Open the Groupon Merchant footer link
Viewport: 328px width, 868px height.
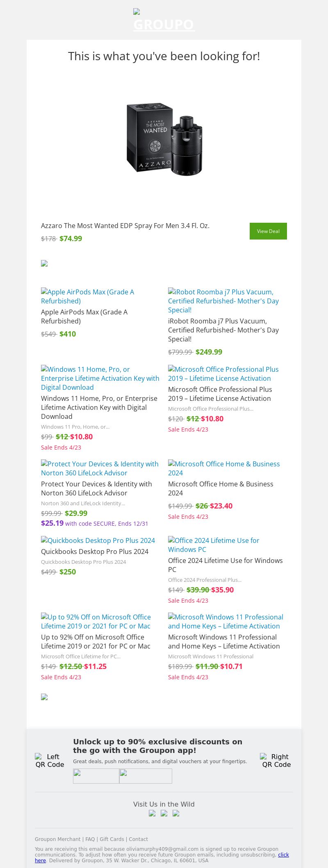(x=57, y=839)
